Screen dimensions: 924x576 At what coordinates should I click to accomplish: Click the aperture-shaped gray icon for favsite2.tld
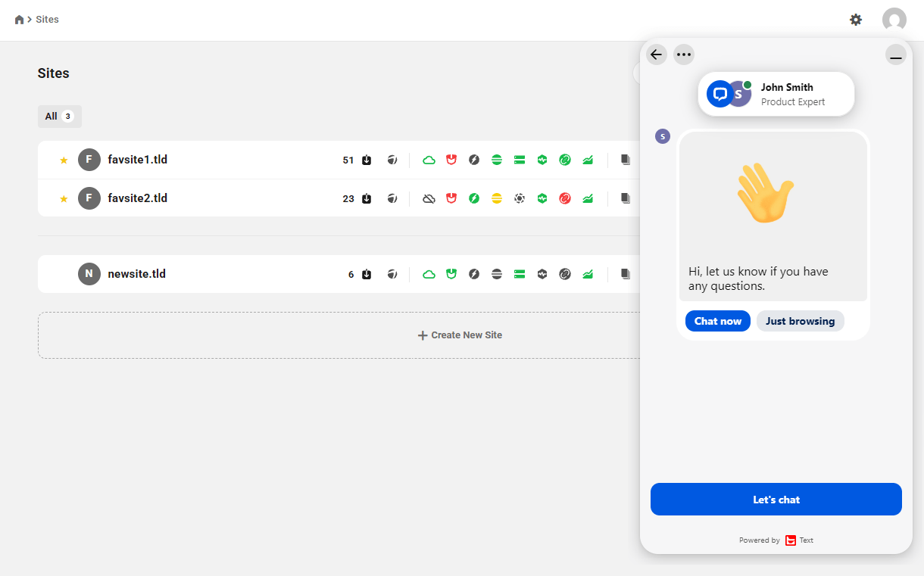pyautogui.click(x=520, y=198)
